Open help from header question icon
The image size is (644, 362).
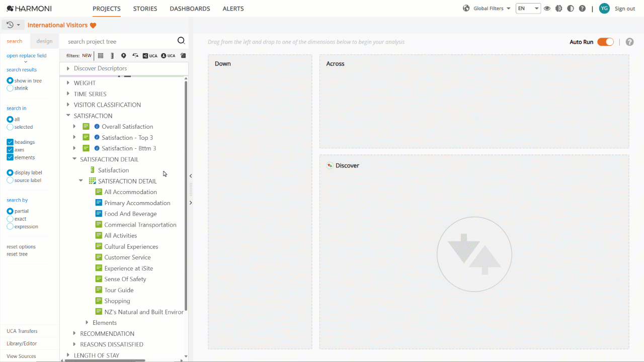[x=582, y=9]
